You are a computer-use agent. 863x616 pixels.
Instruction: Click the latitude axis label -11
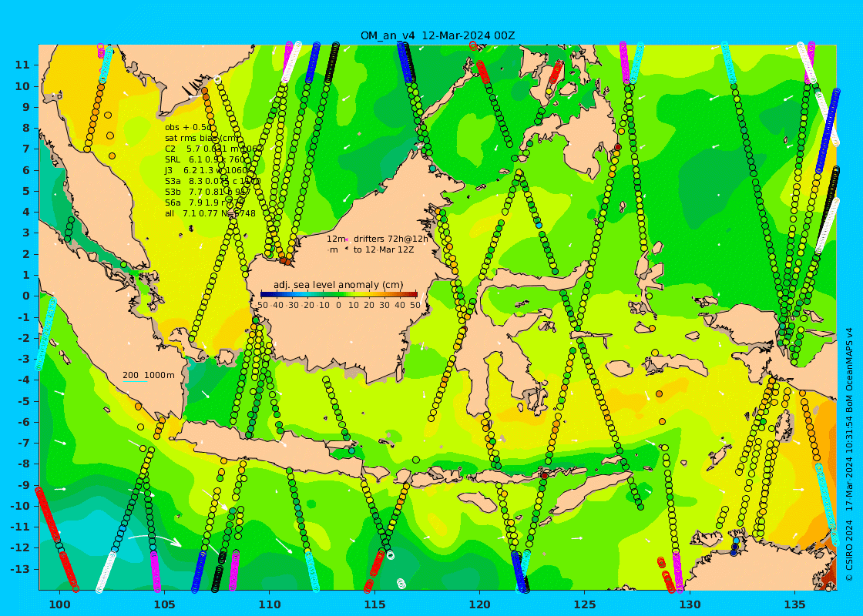tap(20, 527)
